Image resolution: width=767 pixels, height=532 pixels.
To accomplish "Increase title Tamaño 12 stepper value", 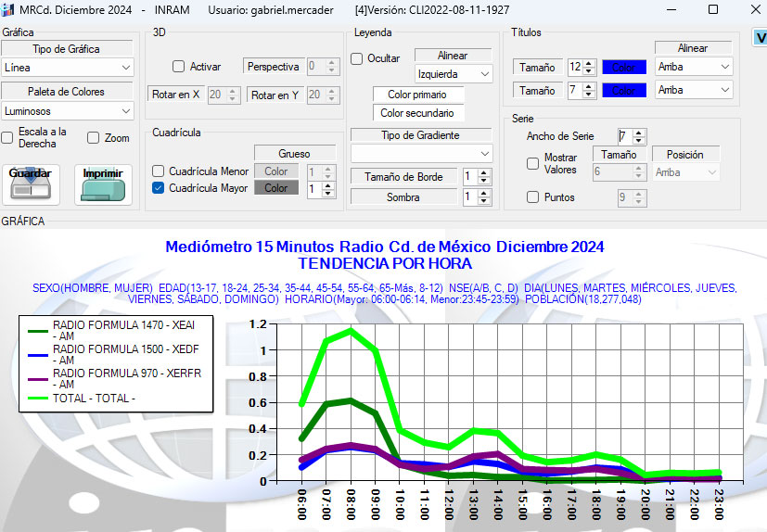I will [x=590, y=64].
